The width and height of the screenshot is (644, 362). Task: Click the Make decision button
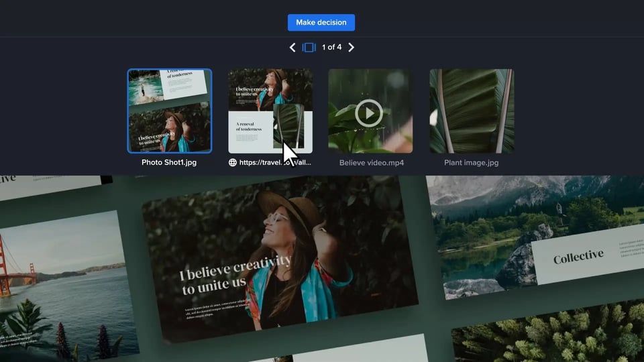tap(321, 22)
